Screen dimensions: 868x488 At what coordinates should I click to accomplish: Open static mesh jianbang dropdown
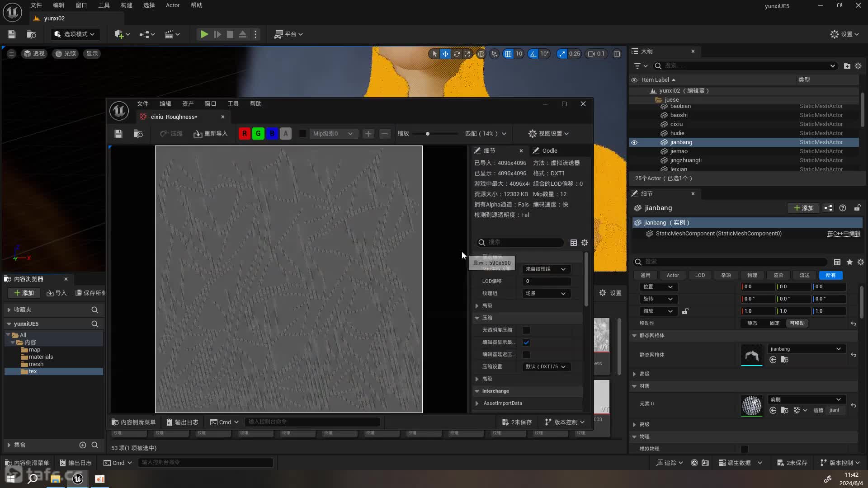pyautogui.click(x=806, y=349)
